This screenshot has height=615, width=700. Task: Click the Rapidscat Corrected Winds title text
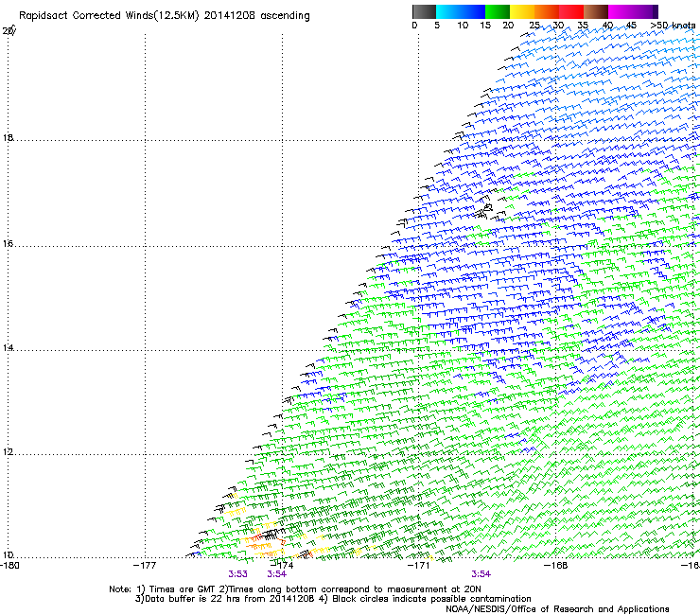(165, 15)
